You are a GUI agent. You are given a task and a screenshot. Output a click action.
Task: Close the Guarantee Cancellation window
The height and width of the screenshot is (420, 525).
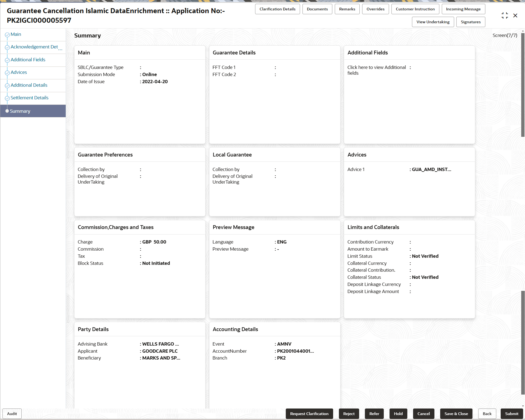pyautogui.click(x=516, y=16)
